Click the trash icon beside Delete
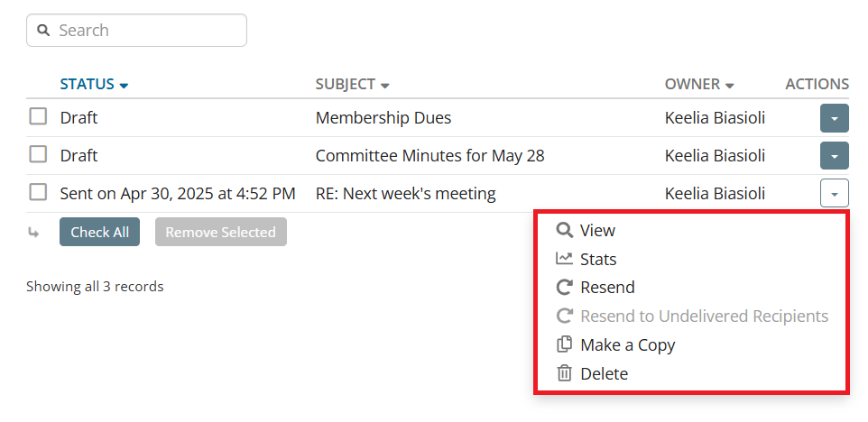868x422 pixels. [565, 373]
